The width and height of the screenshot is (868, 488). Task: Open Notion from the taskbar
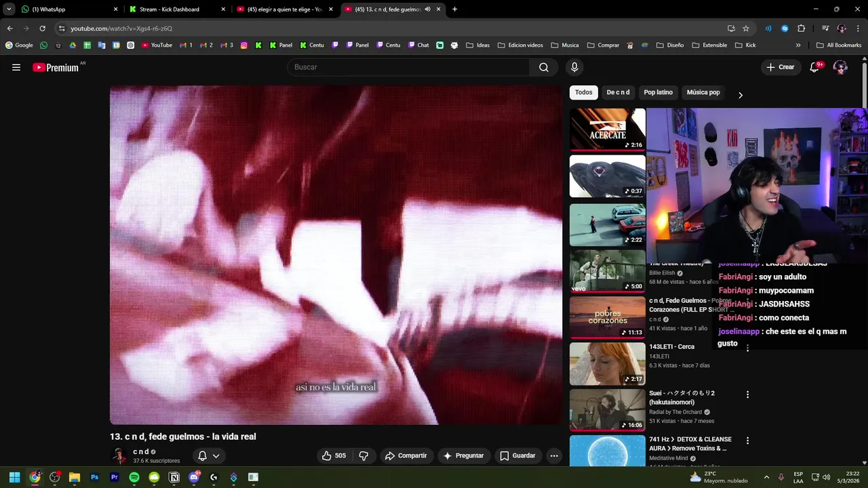(174, 477)
